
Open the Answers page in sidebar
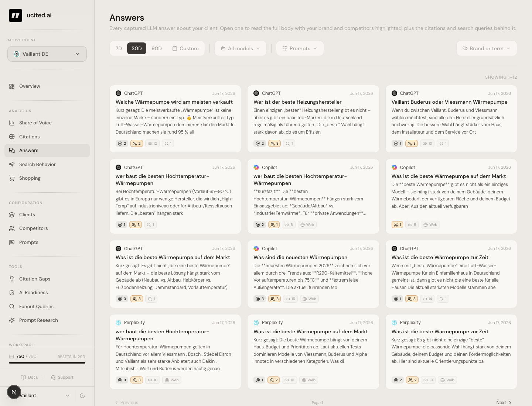click(47, 151)
